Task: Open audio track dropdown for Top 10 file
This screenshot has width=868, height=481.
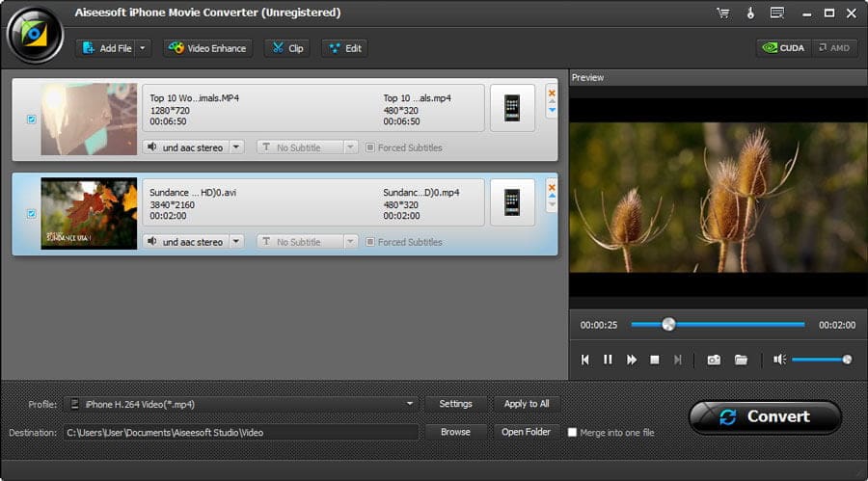Action: (236, 147)
